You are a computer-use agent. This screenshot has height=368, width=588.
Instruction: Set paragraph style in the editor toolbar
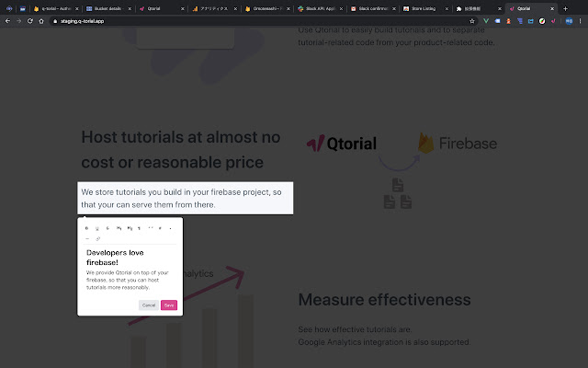click(x=139, y=228)
